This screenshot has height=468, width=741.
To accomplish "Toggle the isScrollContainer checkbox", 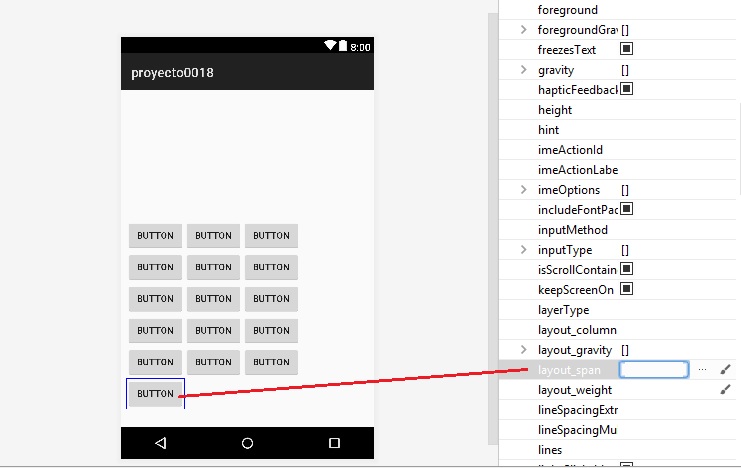I will [x=627, y=269].
